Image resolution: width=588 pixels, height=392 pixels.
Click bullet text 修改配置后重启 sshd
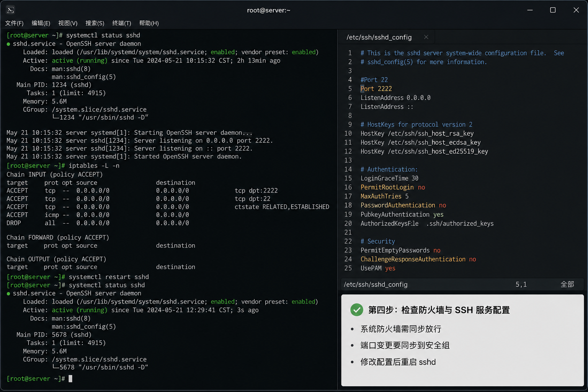coord(398,362)
